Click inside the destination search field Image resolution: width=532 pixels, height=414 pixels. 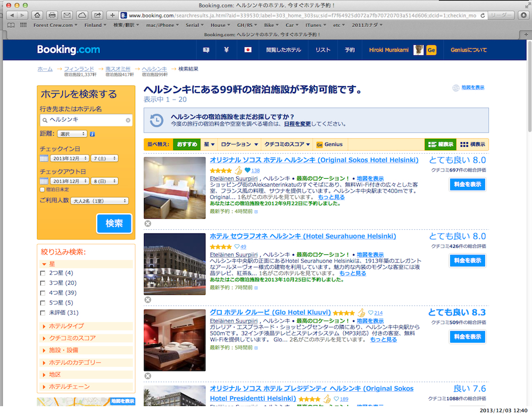pos(86,120)
